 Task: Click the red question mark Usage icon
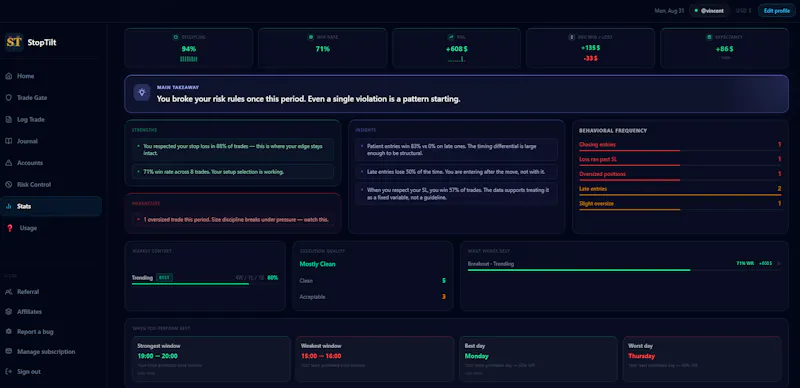tap(10, 228)
